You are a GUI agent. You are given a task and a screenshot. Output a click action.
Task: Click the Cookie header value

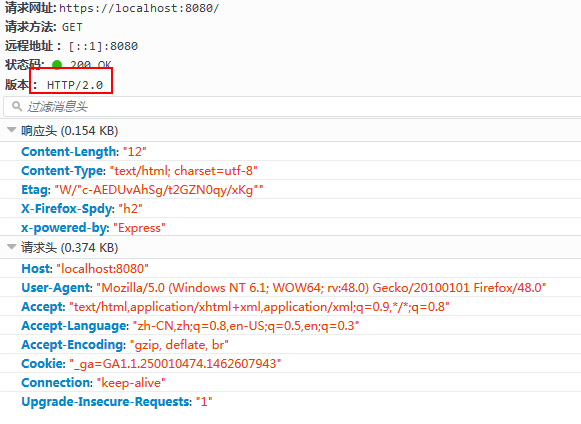(x=175, y=364)
